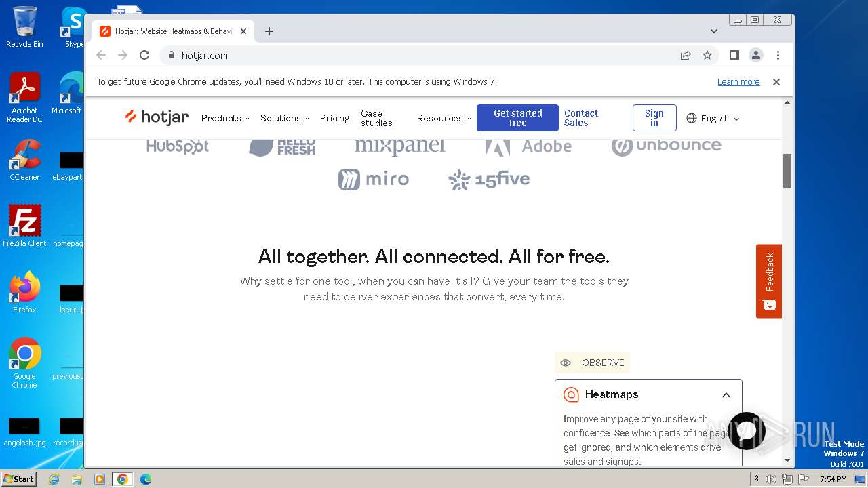Click the tab search chevron in Chrome
The image size is (868, 488).
(714, 31)
